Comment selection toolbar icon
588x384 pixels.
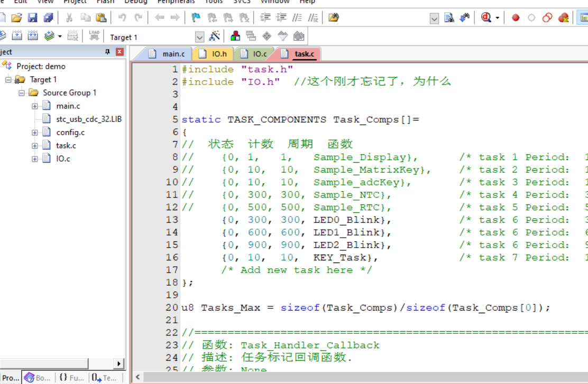tap(297, 17)
